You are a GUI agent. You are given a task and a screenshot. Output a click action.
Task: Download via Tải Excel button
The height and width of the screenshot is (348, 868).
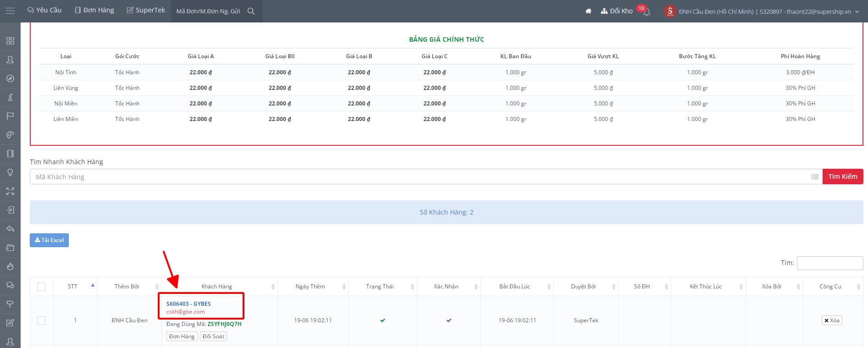[49, 240]
